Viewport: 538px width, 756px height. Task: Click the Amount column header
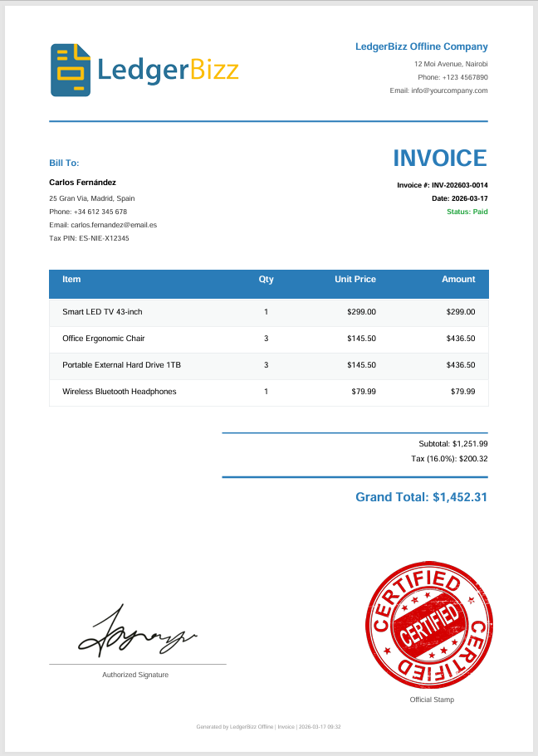(x=458, y=280)
